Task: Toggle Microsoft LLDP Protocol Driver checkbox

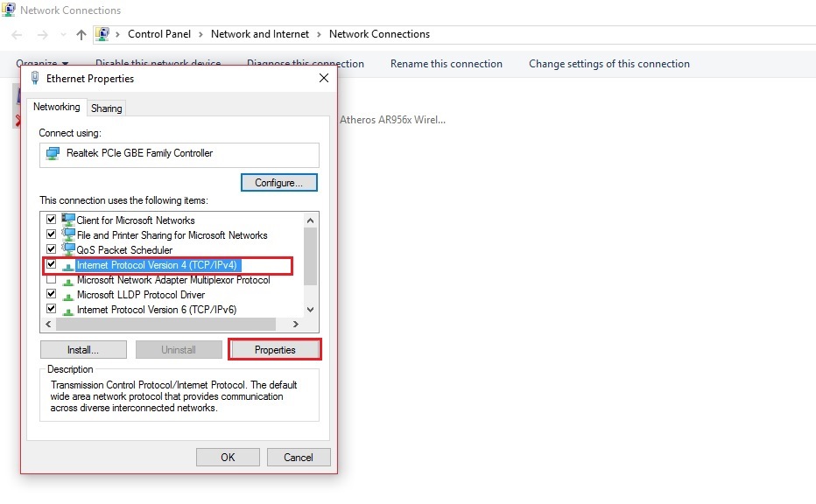Action: click(51, 294)
